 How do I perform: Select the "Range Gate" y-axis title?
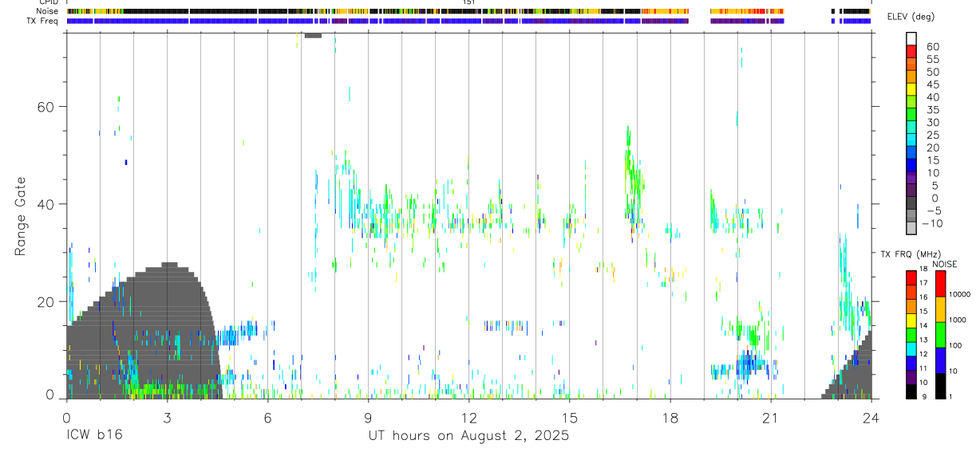22,216
